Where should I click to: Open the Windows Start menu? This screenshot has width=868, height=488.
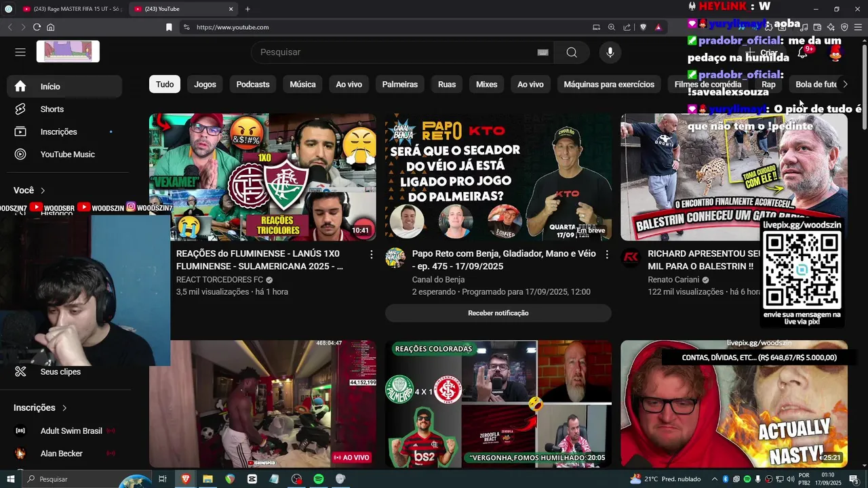(x=10, y=479)
